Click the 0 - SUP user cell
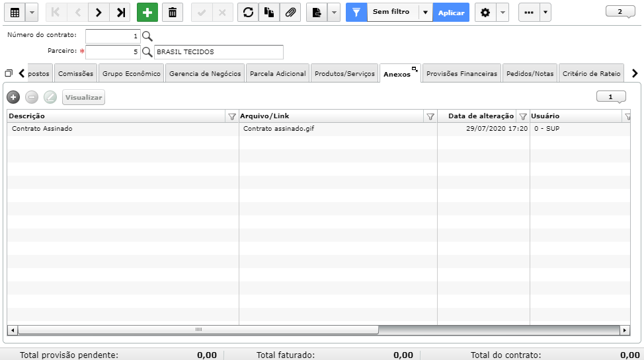Image resolution: width=644 pixels, height=360 pixels. pos(580,129)
